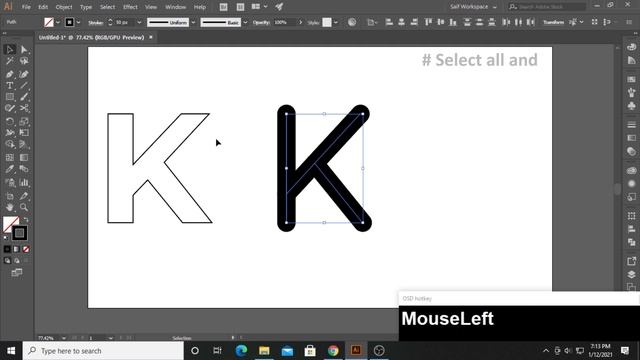Pick the Free Transform tool
Image resolution: width=640 pixels, height=360 pixels.
coord(24,133)
